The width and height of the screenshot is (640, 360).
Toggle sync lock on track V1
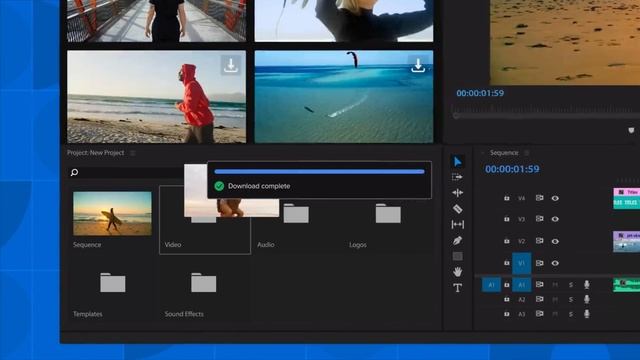(x=539, y=263)
